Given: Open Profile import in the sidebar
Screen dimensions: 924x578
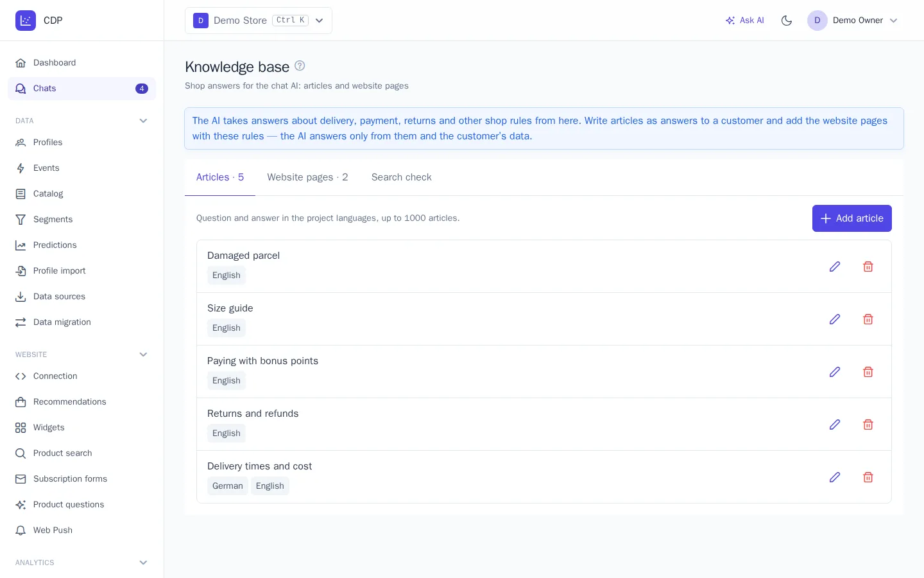Looking at the screenshot, I should [x=81, y=271].
